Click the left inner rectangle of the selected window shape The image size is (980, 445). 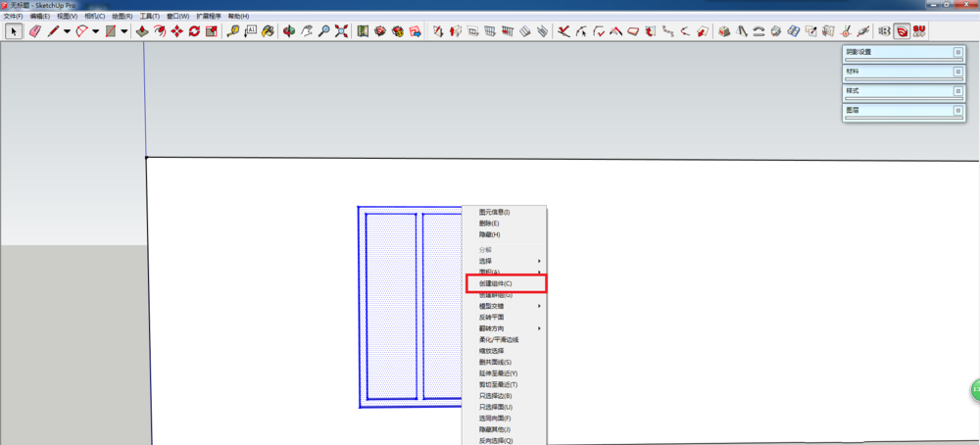click(391, 306)
